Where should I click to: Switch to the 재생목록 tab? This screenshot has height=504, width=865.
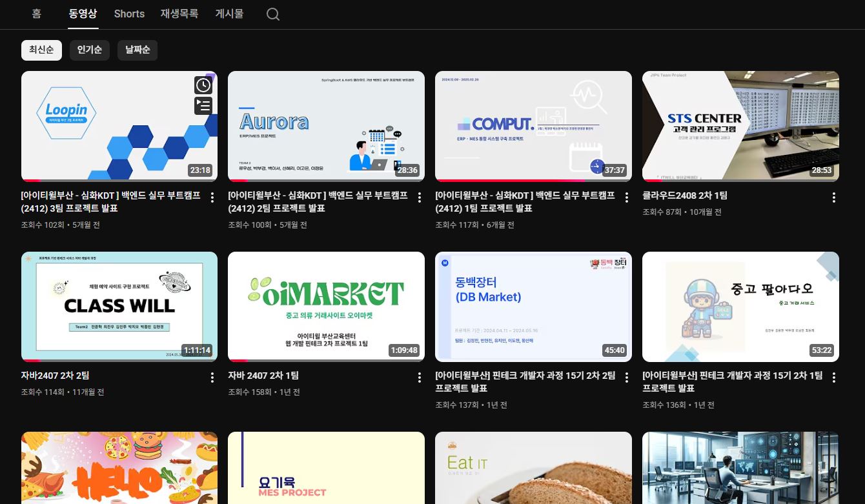tap(179, 14)
